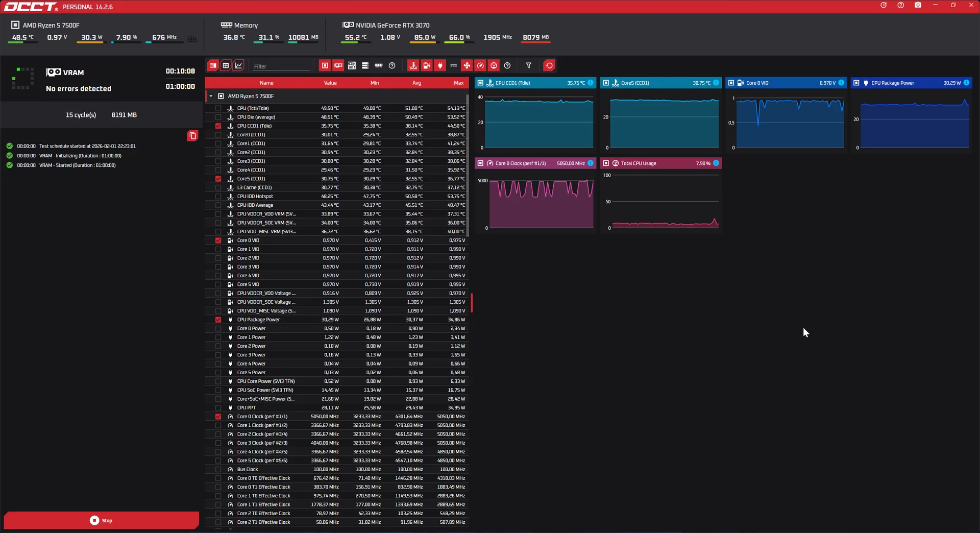This screenshot has width=980, height=533.
Task: Show info for CPU CCD1 (Tdie) graph
Action: tap(591, 83)
